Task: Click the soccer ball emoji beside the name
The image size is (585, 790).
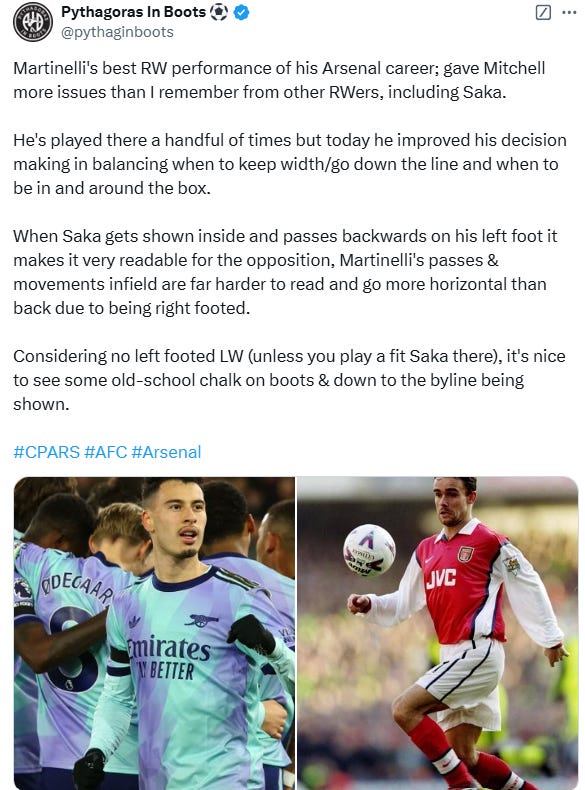Action: pos(219,12)
